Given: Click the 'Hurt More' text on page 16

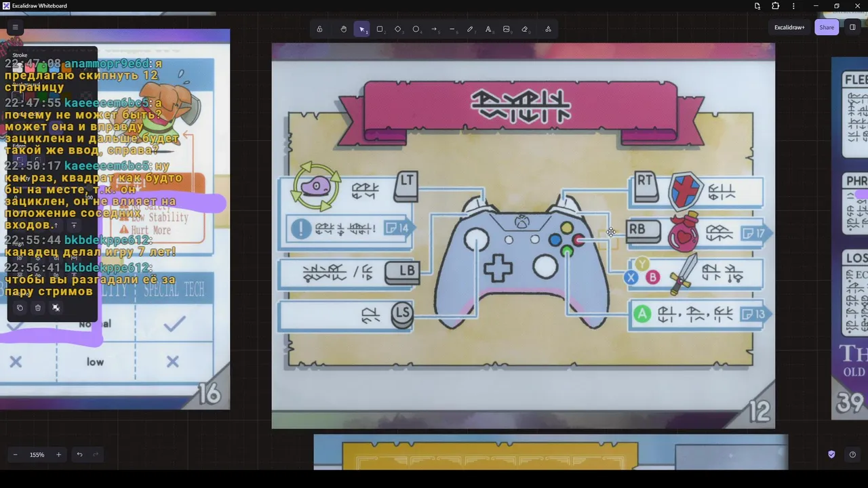Looking at the screenshot, I should pos(151,230).
